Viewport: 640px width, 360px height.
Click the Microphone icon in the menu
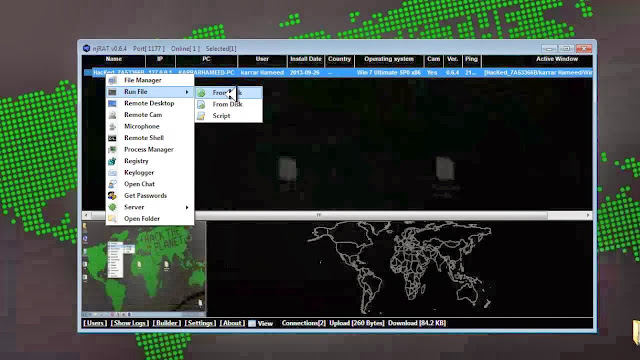tap(113, 127)
